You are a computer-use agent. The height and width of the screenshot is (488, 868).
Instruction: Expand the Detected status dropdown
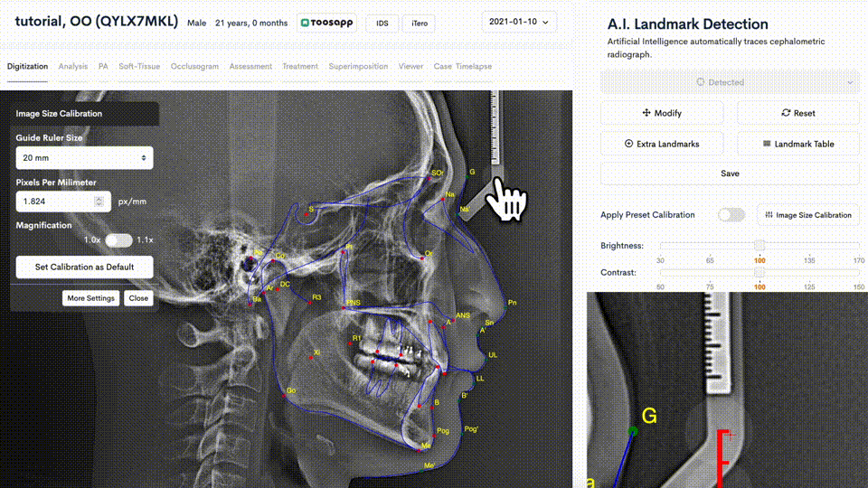[x=730, y=82]
